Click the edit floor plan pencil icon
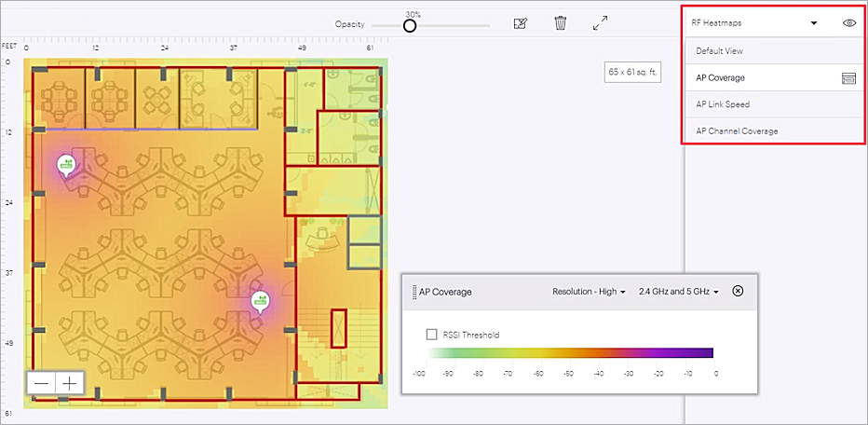This screenshot has width=868, height=425. [x=521, y=24]
